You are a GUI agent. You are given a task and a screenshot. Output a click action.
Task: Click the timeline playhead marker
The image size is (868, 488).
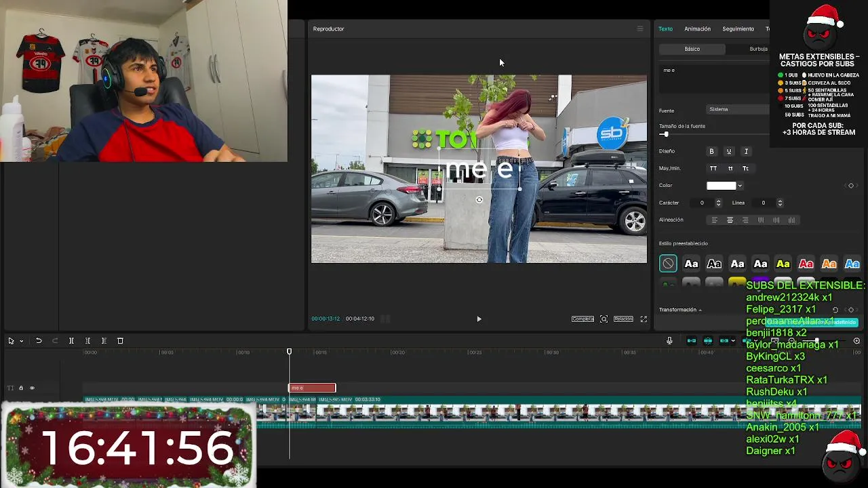289,352
